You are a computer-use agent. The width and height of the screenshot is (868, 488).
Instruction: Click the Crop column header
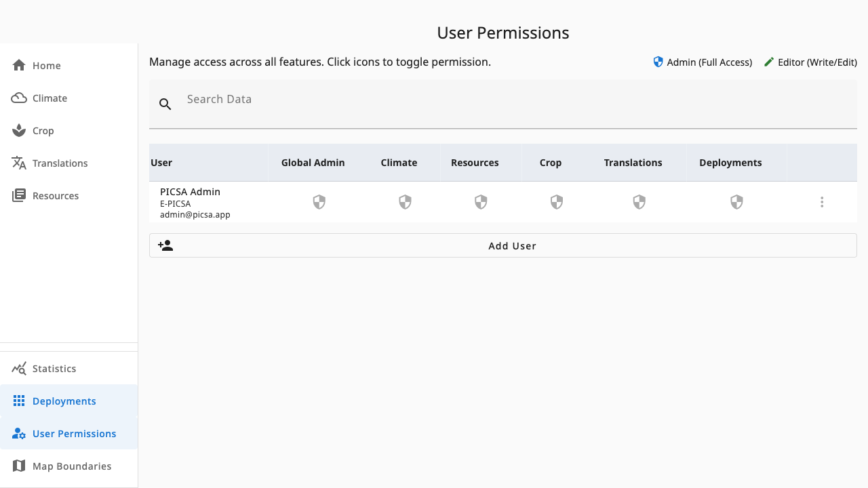[x=551, y=163]
